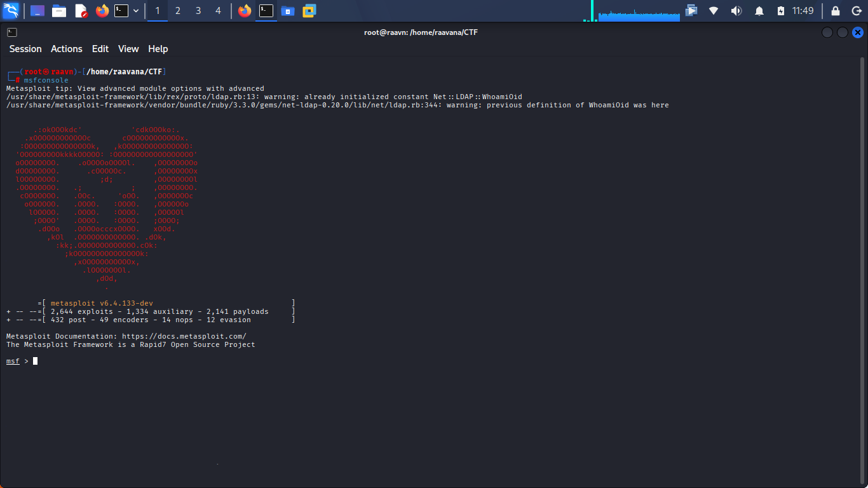Click the msfconsole command text
The height and width of the screenshot is (488, 868).
(46, 80)
